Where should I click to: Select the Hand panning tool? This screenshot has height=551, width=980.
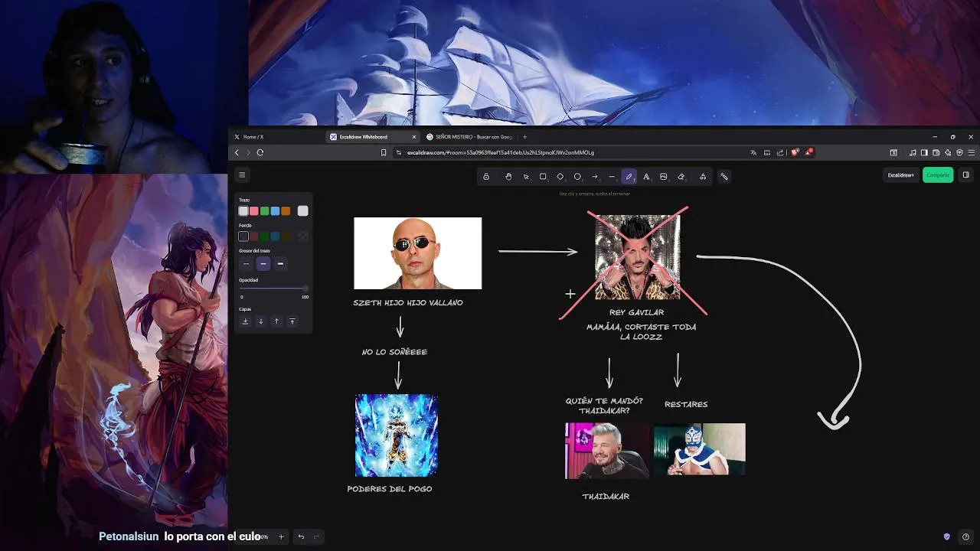coord(508,177)
